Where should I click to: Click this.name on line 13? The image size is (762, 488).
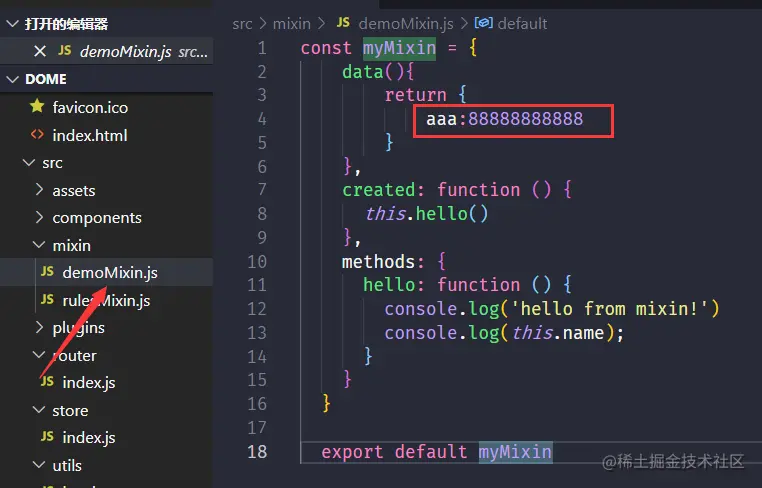558,333
